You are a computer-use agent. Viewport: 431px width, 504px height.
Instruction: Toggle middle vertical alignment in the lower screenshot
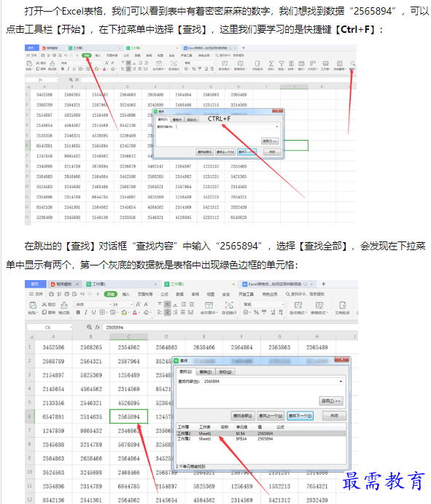click(168, 304)
